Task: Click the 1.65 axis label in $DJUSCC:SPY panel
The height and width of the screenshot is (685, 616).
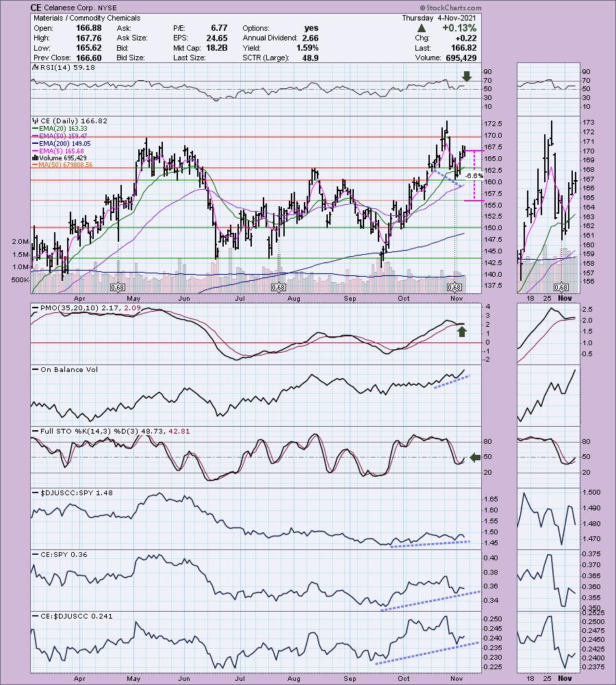Action: point(491,499)
